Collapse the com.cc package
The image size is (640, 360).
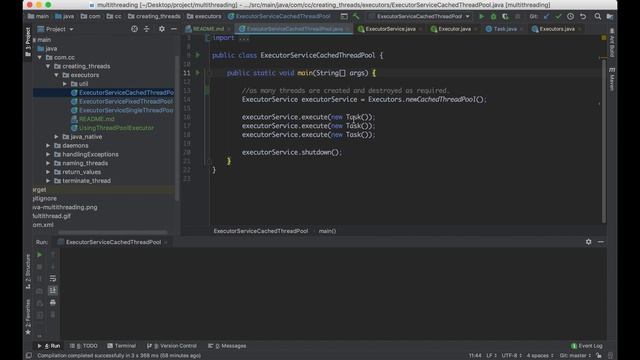40,58
